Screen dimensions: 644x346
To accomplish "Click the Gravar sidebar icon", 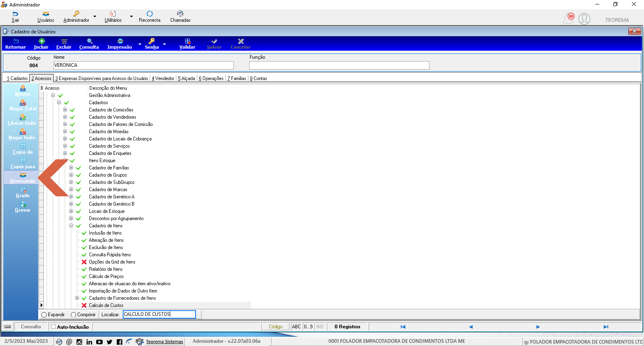I will (x=23, y=204).
